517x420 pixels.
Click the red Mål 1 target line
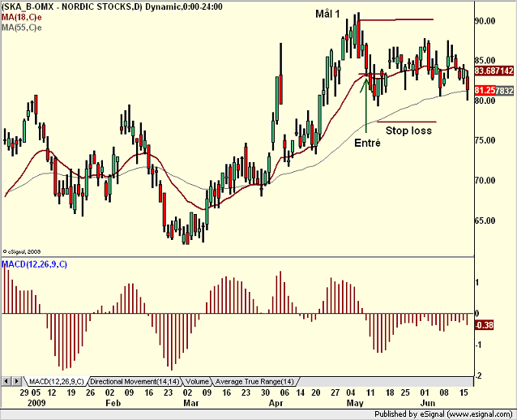(x=396, y=20)
